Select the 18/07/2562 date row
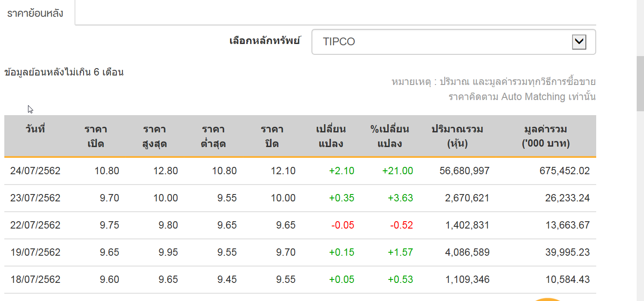Screen dimensions: 644x301 [x=300, y=280]
